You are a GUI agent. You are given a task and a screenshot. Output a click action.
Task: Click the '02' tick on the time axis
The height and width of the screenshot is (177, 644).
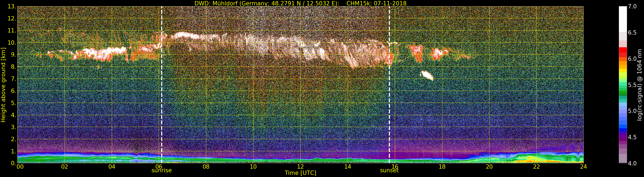coord(65,166)
